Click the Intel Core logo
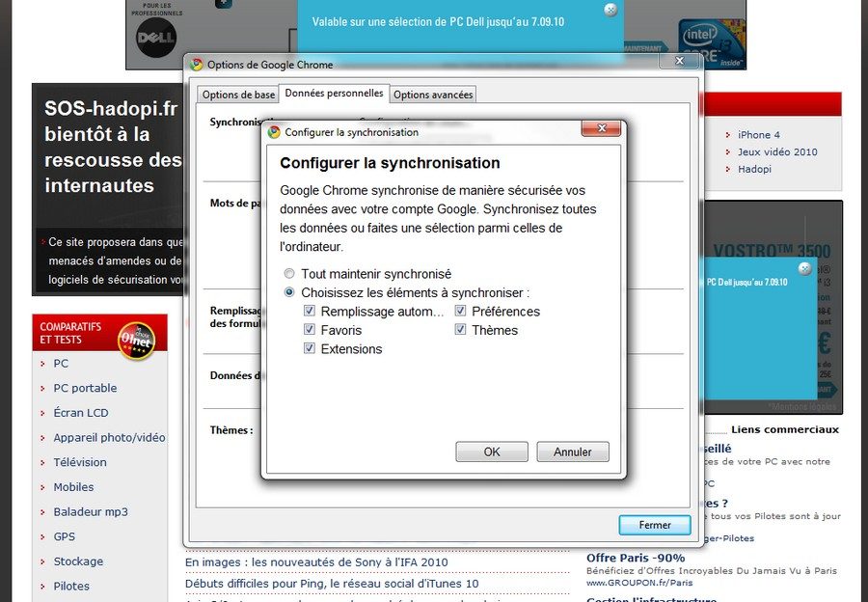This screenshot has height=602, width=868. coord(710,43)
